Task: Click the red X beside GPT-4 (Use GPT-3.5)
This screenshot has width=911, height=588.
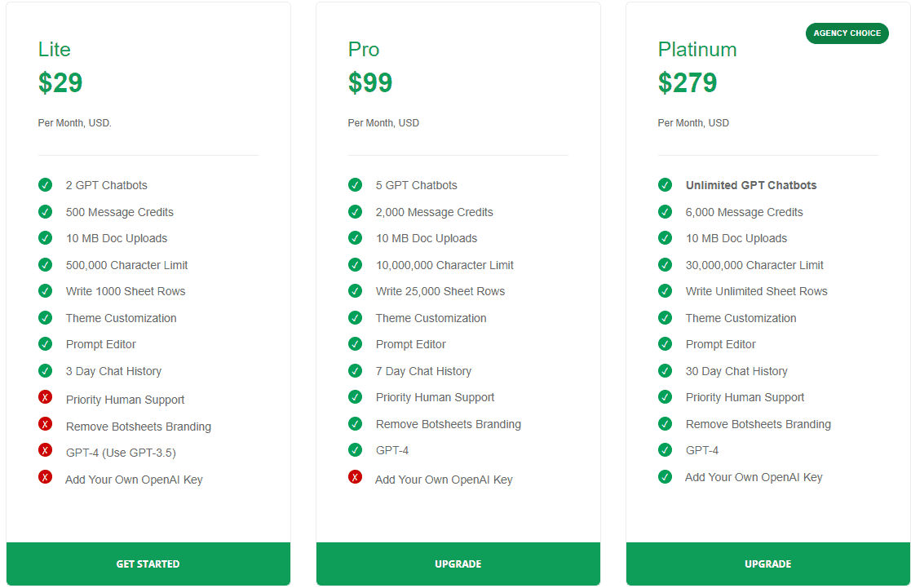Action: [46, 450]
